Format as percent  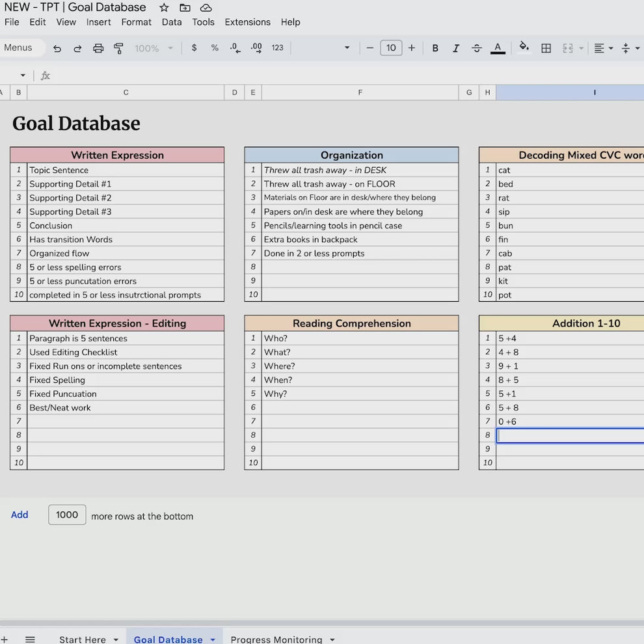(215, 48)
